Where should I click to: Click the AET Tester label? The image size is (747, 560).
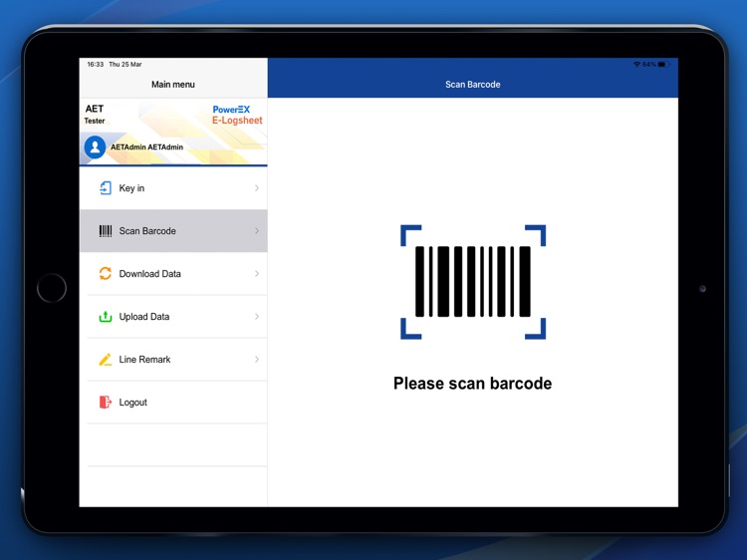(x=95, y=115)
